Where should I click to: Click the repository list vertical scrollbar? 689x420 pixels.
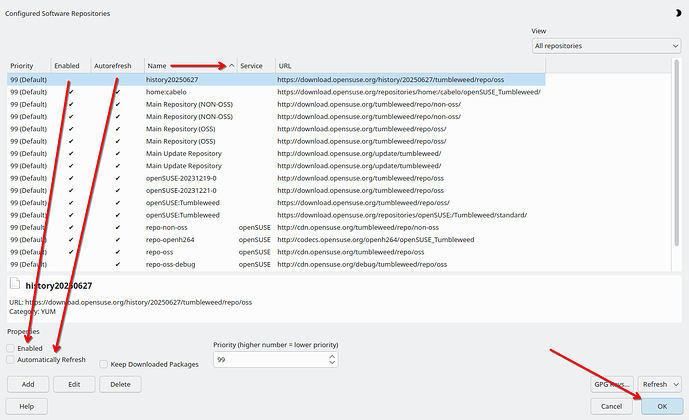click(x=677, y=154)
